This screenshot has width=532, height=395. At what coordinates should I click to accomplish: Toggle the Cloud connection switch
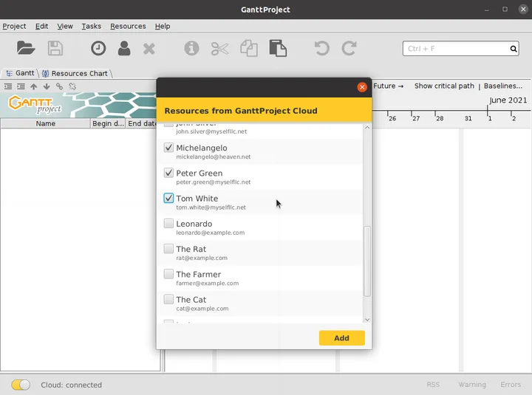[x=21, y=385]
